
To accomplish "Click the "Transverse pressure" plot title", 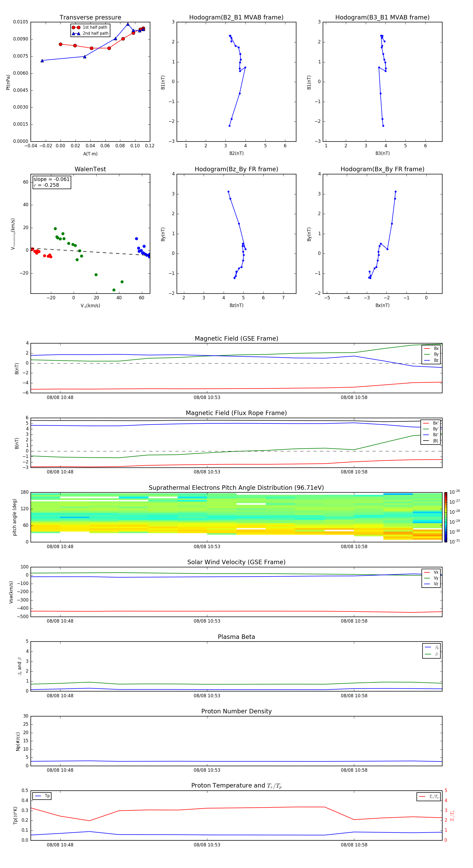I will click(90, 18).
